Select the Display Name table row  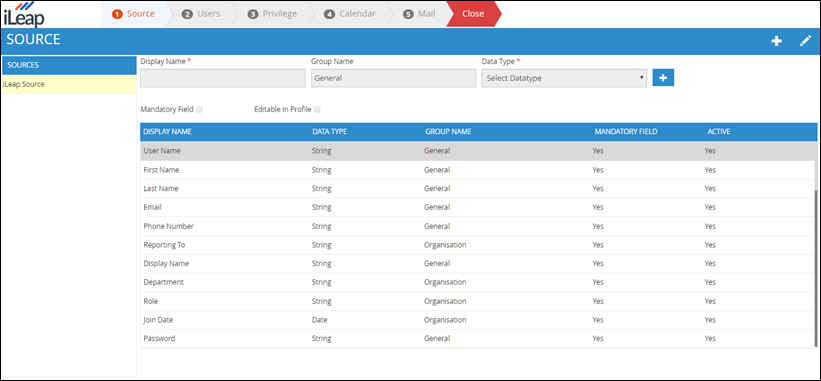(x=479, y=264)
